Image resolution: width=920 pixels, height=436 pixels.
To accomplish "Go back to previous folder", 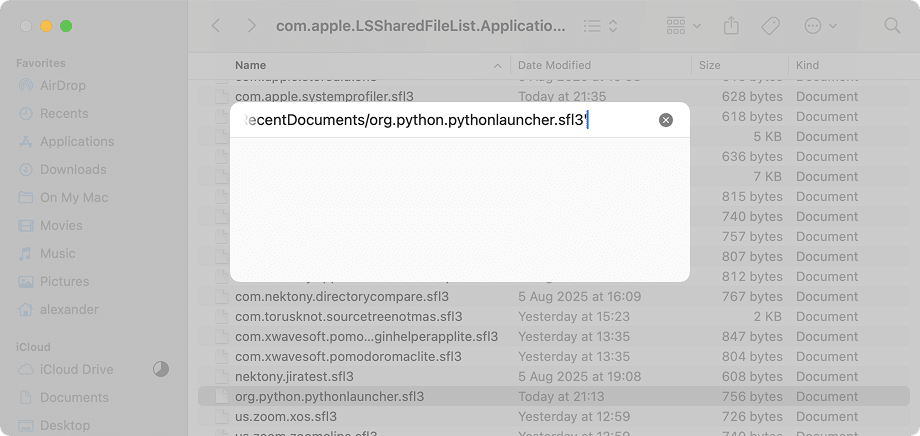I will click(x=216, y=26).
